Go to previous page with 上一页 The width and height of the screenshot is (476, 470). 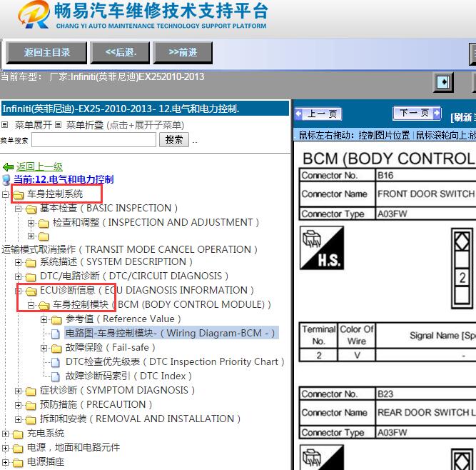coord(318,114)
